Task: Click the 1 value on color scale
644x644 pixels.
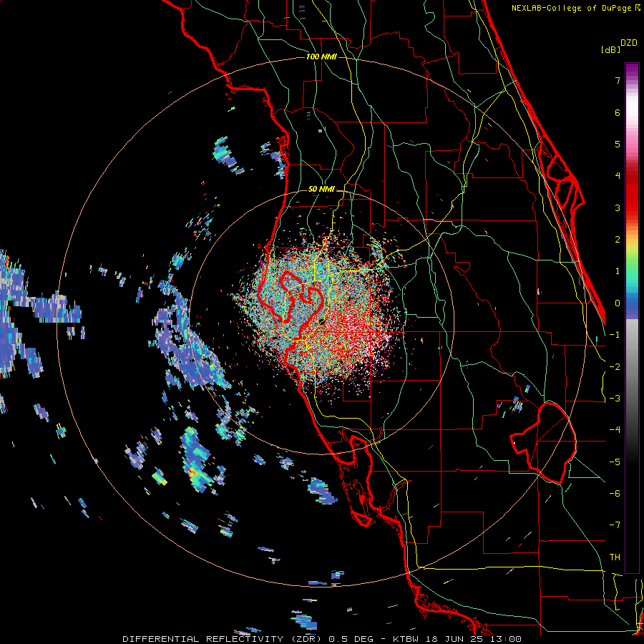Action: (618, 271)
